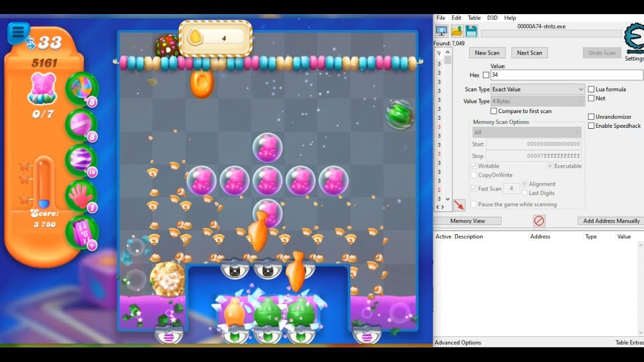Open the File menu

(441, 18)
